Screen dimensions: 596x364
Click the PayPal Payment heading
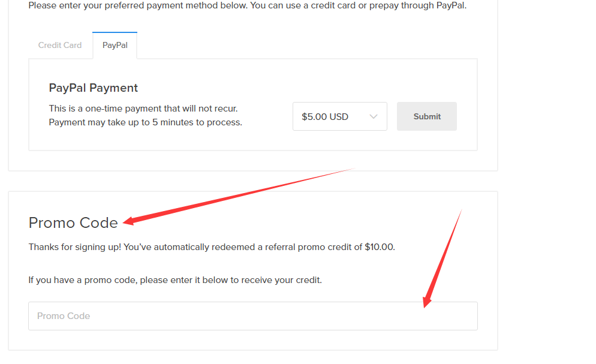94,88
